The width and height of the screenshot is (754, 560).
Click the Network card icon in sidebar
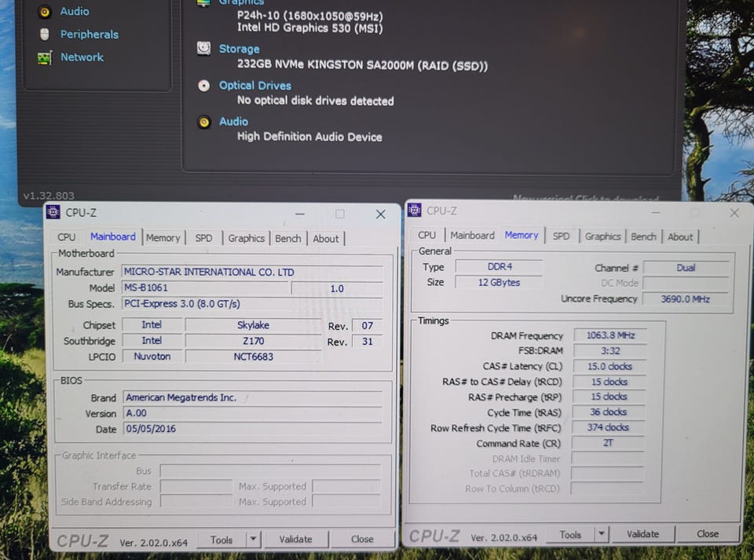coord(44,57)
